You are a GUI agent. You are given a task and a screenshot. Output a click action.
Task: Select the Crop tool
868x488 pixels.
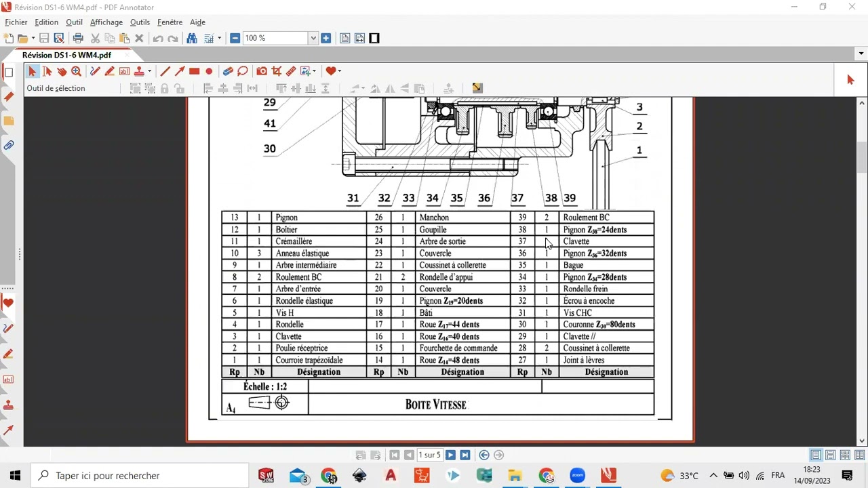(x=277, y=71)
